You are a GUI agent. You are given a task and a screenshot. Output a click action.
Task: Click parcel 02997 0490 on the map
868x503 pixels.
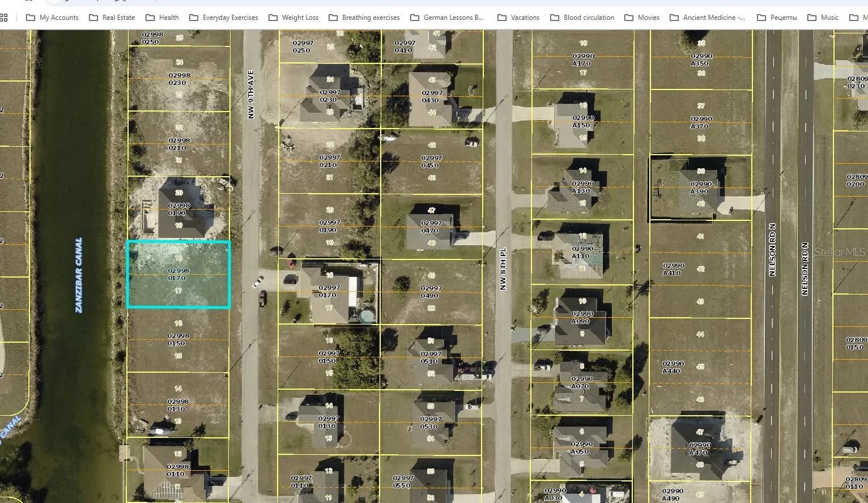pos(431,292)
